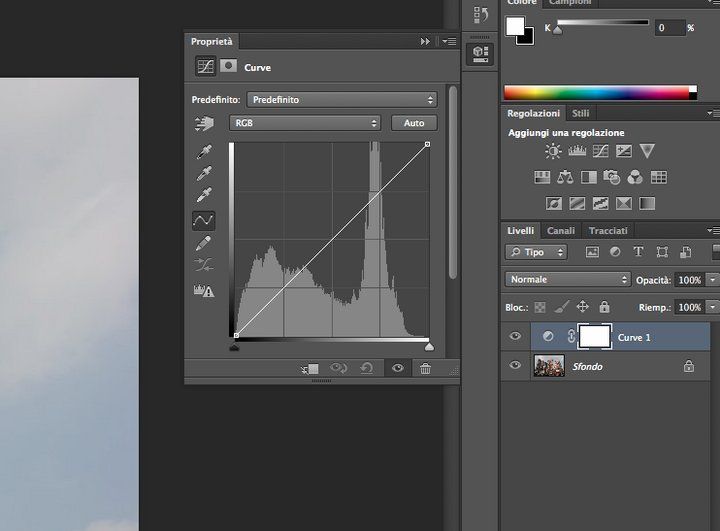Switch to the Tracciati tab
720x531 pixels.
click(608, 231)
